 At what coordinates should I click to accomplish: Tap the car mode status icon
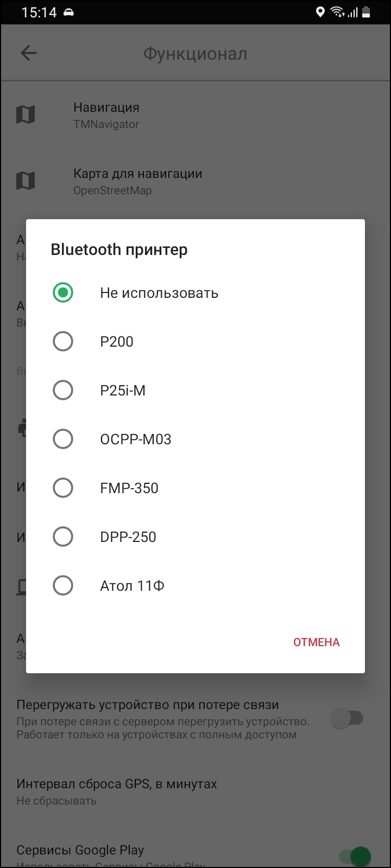coord(69,12)
